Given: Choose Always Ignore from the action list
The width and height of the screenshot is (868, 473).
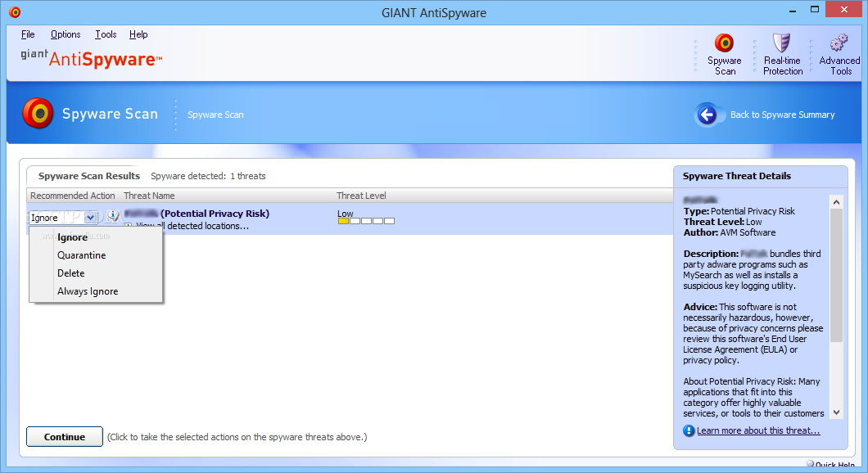Looking at the screenshot, I should tap(96, 291).
